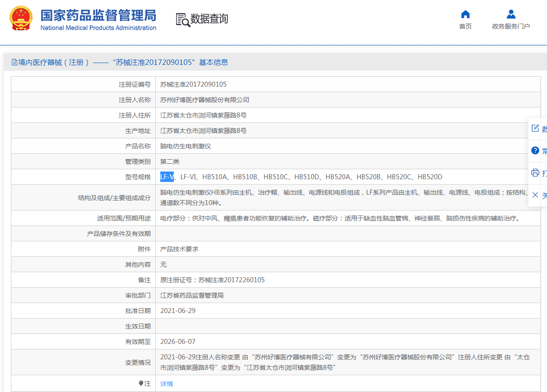Screen dimensions: 547x392
Task: Click the 生效日期 label cell
Action: (84, 326)
